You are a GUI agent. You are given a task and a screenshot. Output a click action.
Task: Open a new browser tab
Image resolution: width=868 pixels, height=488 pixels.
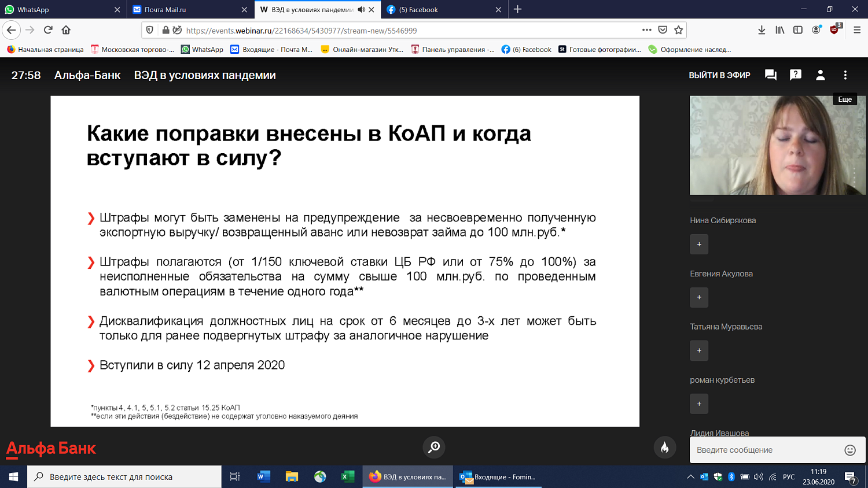click(517, 9)
